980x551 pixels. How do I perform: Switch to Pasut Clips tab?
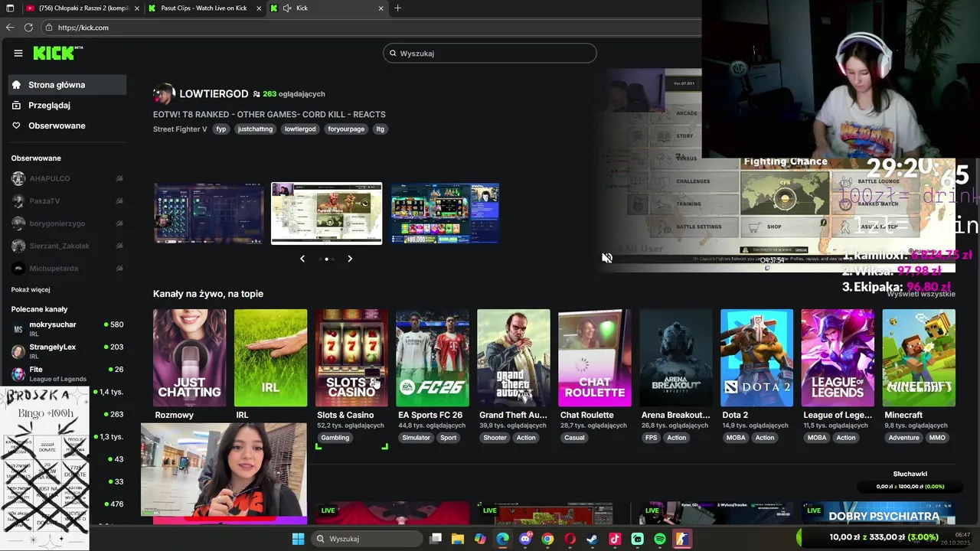click(204, 8)
